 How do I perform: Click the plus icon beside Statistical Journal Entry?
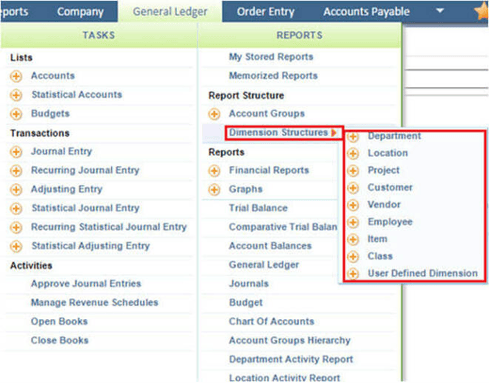pyautogui.click(x=16, y=209)
